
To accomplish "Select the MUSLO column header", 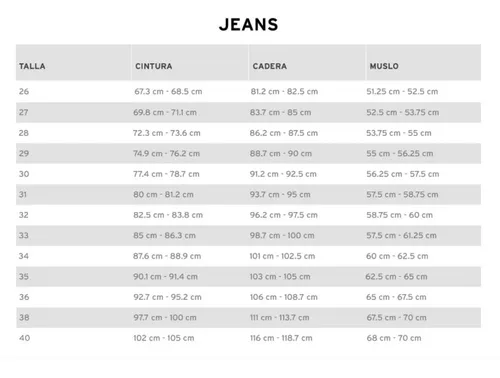I will click(384, 66).
